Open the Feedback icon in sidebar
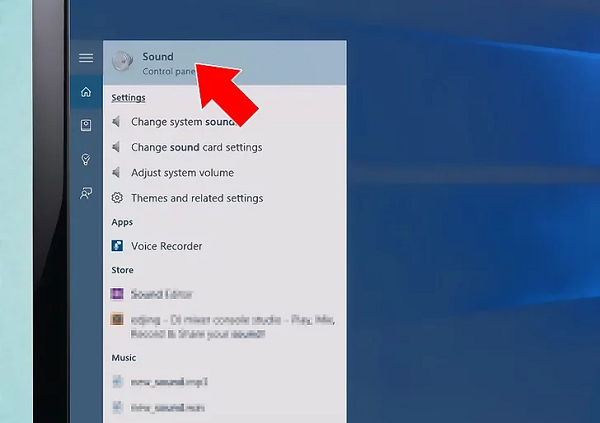 tap(86, 193)
